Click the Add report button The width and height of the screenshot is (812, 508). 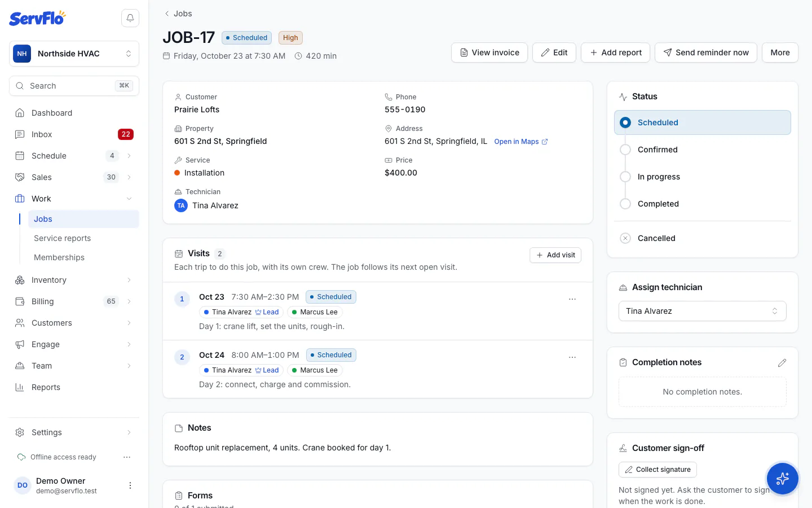pyautogui.click(x=615, y=52)
